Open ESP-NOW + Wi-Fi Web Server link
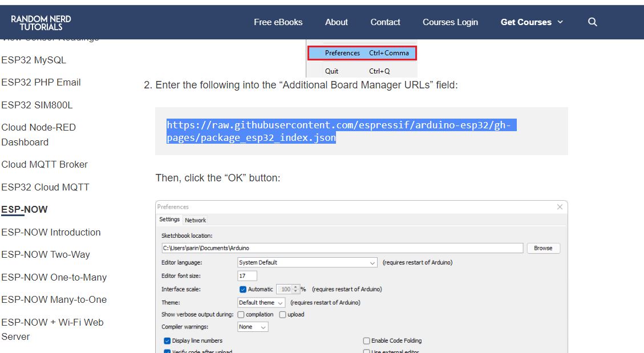The image size is (644, 353). point(52,330)
